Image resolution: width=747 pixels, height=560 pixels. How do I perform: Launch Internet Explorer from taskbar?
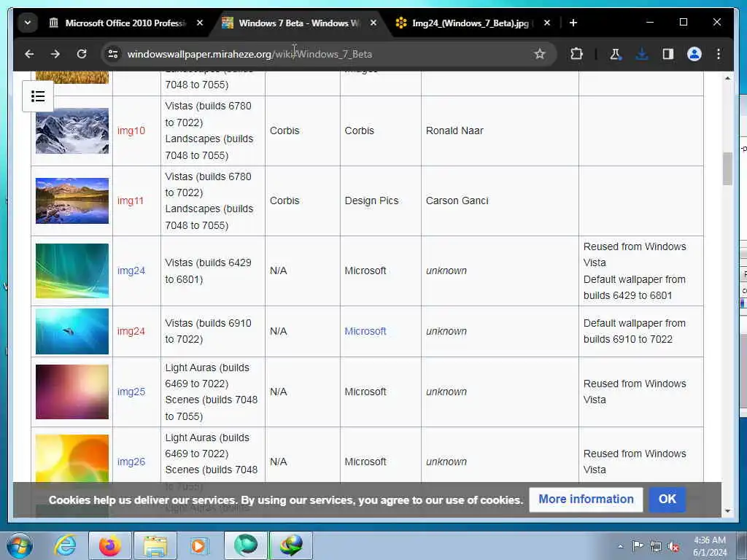pos(65,545)
